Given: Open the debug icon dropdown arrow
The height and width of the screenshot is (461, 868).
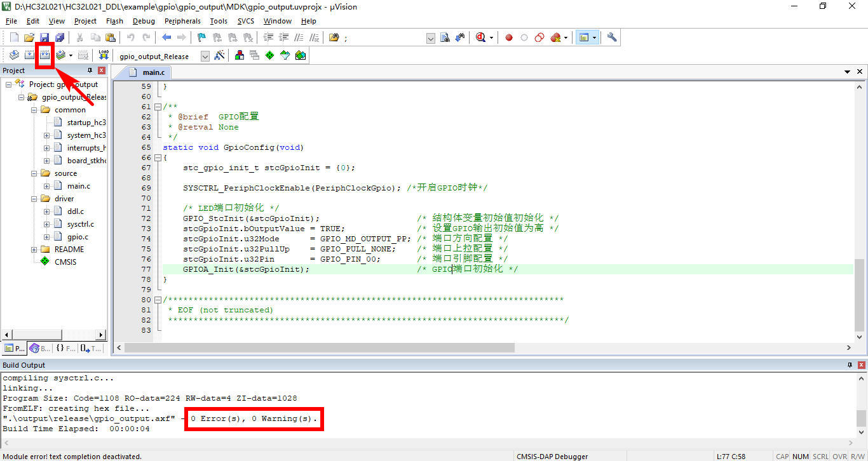Looking at the screenshot, I should 491,38.
